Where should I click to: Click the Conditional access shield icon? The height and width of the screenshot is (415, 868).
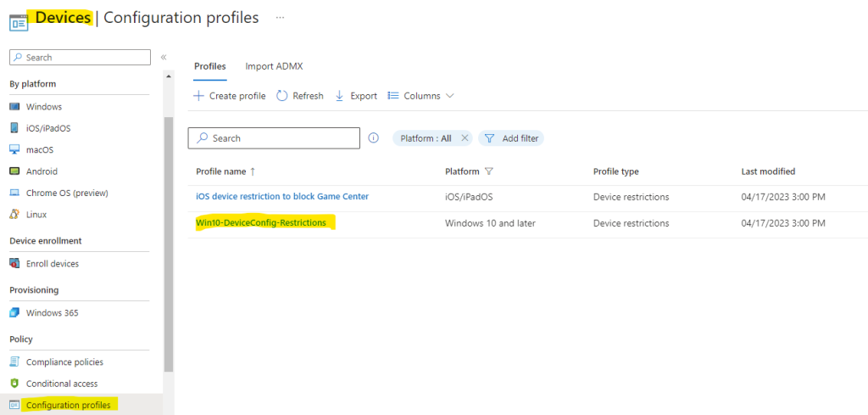click(15, 384)
